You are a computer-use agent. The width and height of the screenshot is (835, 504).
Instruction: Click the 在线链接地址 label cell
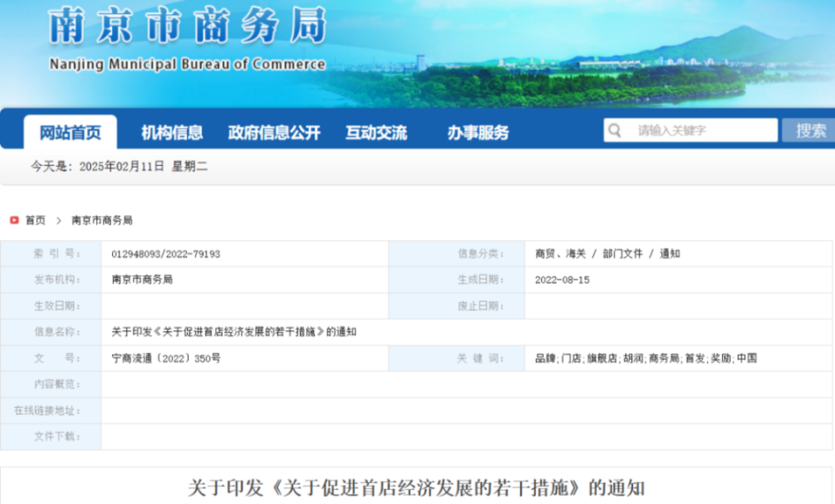coord(51,410)
